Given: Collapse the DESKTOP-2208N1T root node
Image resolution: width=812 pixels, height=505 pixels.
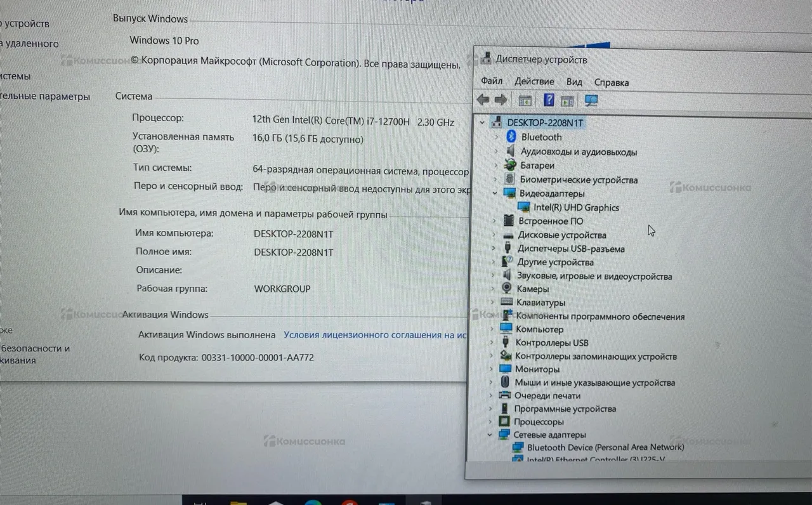Looking at the screenshot, I should point(482,122).
